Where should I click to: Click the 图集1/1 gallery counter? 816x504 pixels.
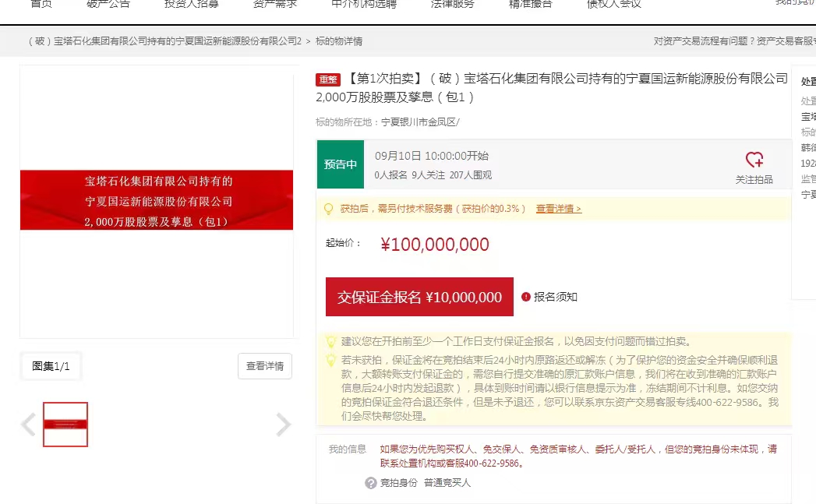[51, 366]
